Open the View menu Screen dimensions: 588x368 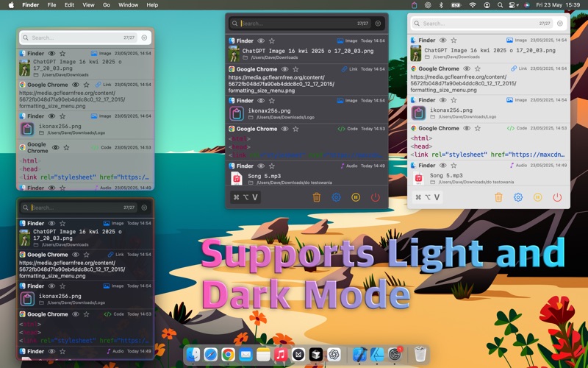tap(88, 5)
